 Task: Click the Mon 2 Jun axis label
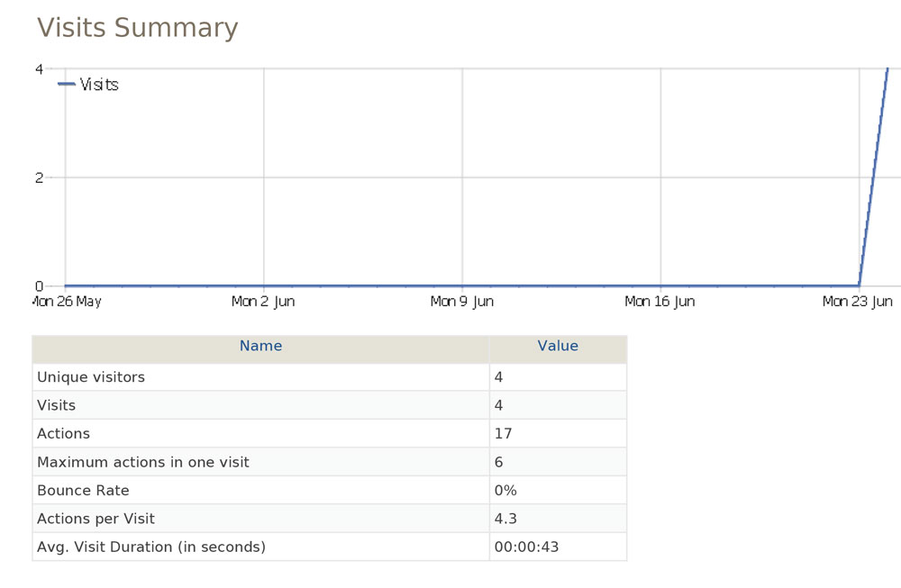263,302
